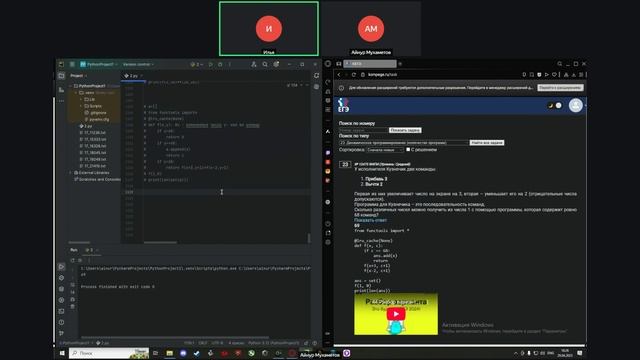The width and height of the screenshot is (640, 360).
Task: Rerun the script using Rerun icon
Action: (73, 260)
